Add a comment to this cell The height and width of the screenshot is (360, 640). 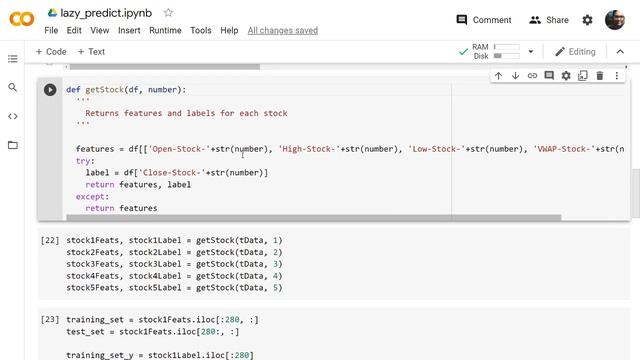point(549,76)
